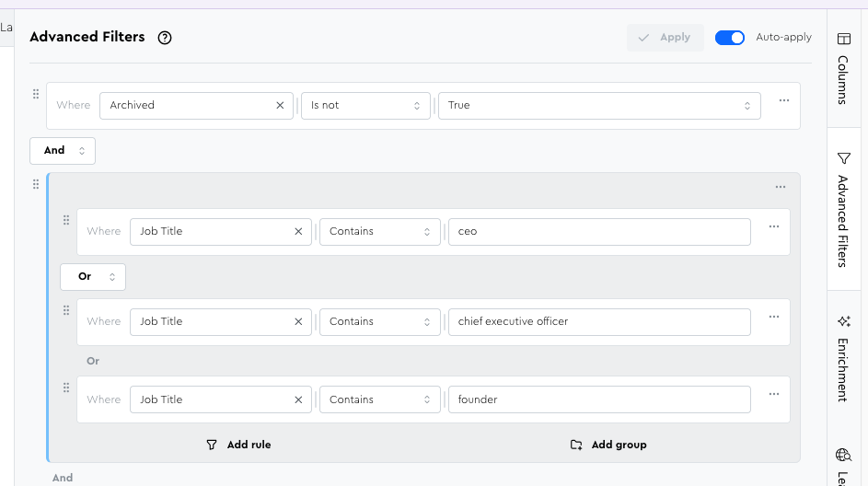The height and width of the screenshot is (486, 868).
Task: Click the drag handle of the chief executive officer rule
Action: point(66,311)
